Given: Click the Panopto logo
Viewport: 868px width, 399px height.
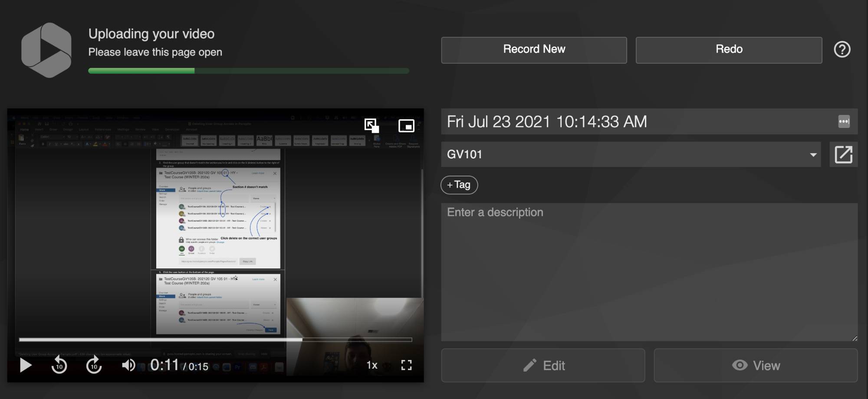Looking at the screenshot, I should coord(46,50).
